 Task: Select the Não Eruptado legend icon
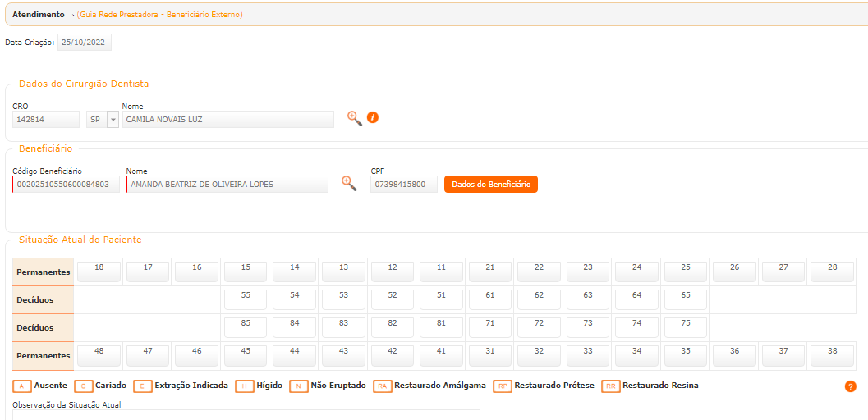pyautogui.click(x=298, y=386)
